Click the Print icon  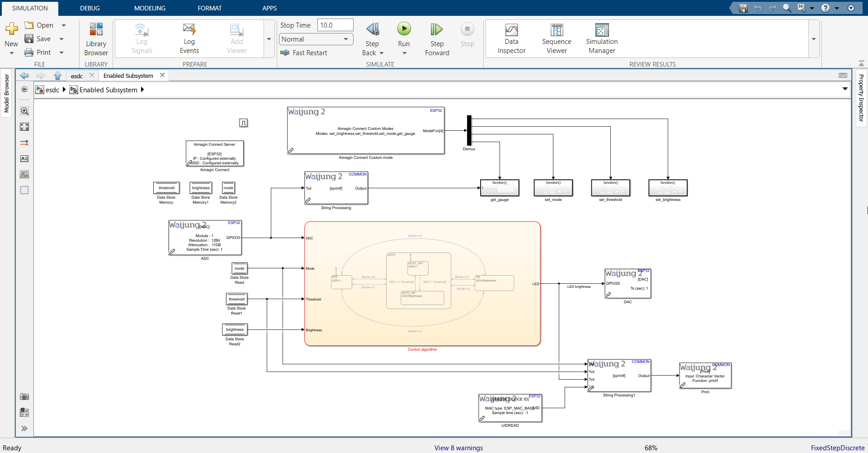click(29, 52)
